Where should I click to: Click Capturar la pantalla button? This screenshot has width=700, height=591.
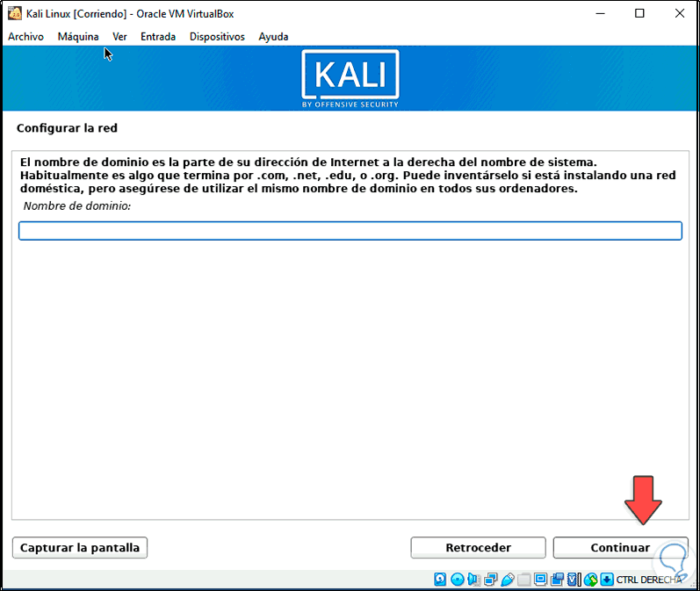coord(80,547)
